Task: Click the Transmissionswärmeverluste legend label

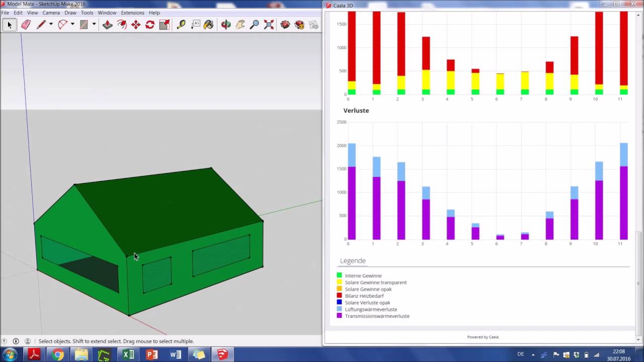Action: [377, 316]
